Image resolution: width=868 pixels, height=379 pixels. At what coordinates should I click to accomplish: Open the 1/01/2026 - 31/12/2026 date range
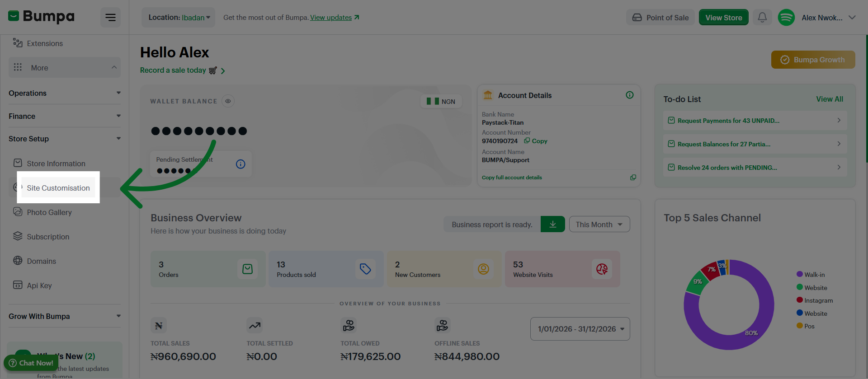[580, 329]
